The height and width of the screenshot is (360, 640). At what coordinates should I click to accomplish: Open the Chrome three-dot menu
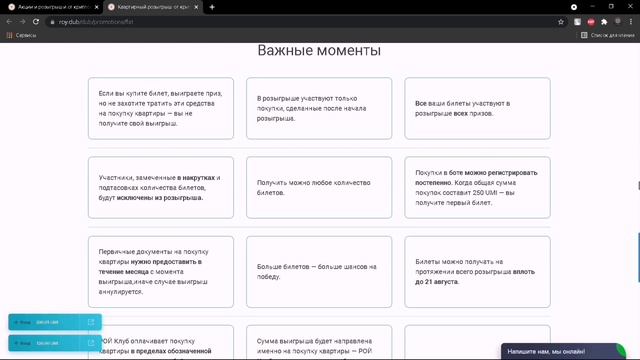tap(631, 22)
